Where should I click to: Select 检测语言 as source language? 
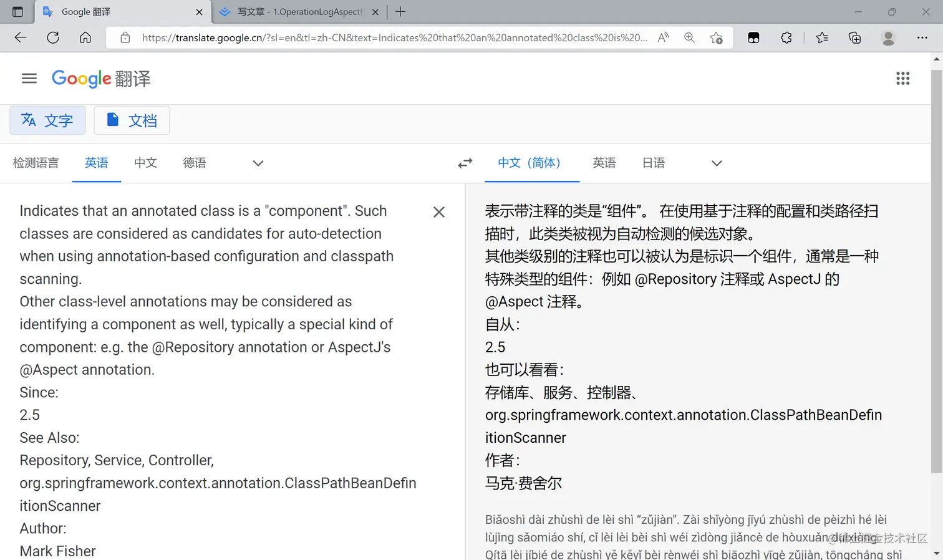[x=36, y=163]
